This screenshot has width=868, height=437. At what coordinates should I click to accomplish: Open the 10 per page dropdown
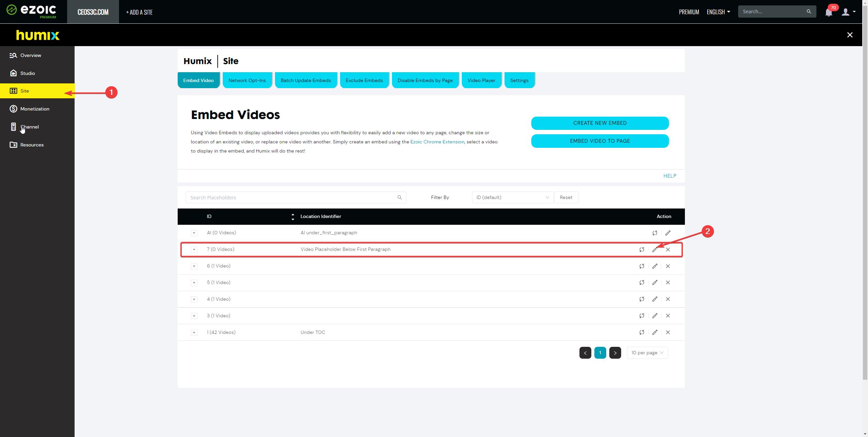click(x=647, y=353)
